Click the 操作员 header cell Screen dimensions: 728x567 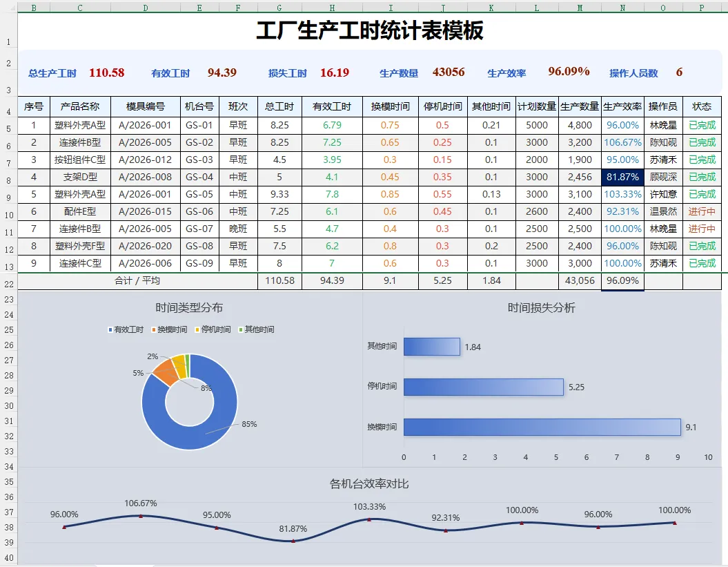pyautogui.click(x=663, y=106)
